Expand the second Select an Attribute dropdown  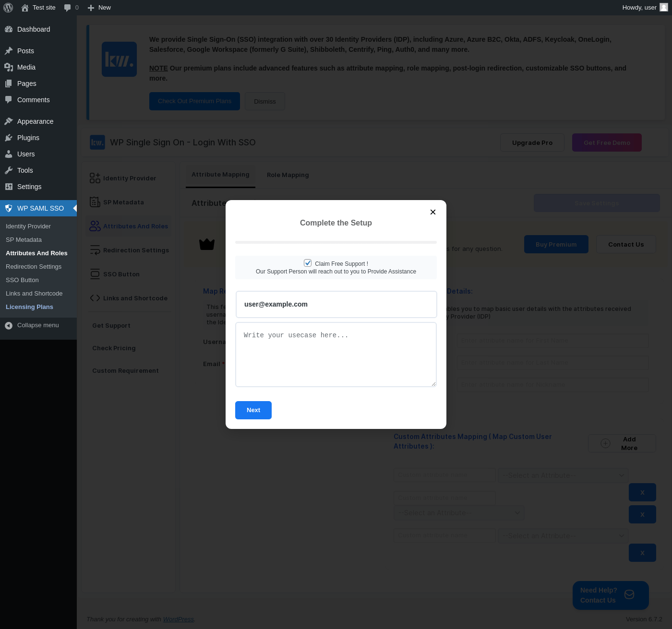pyautogui.click(x=459, y=512)
